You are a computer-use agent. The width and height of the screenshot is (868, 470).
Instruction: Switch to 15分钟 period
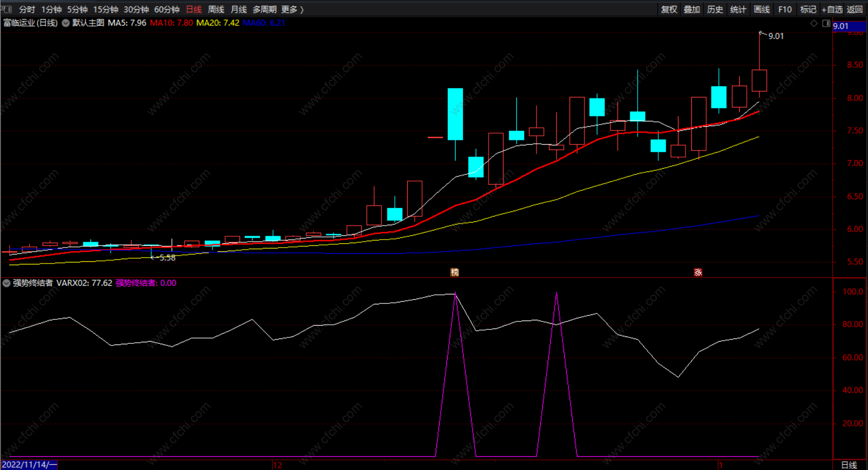tap(105, 9)
